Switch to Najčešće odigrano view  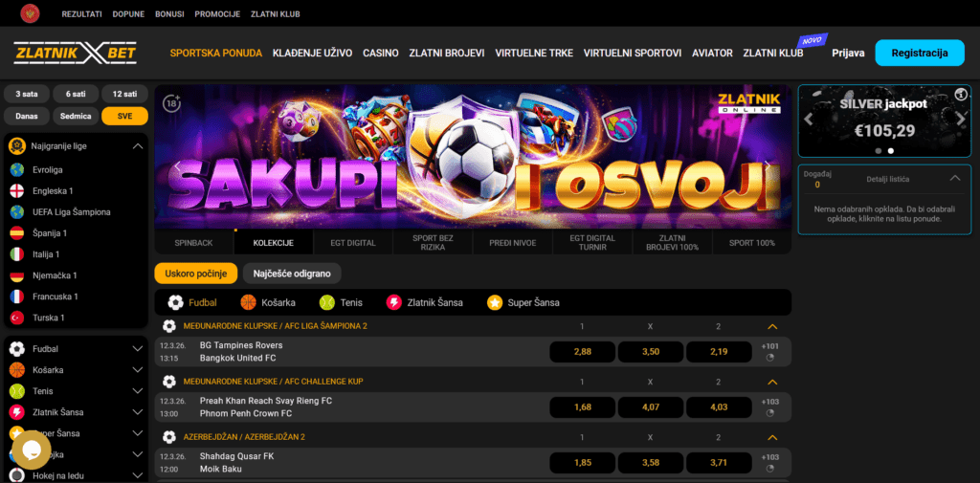(x=292, y=274)
